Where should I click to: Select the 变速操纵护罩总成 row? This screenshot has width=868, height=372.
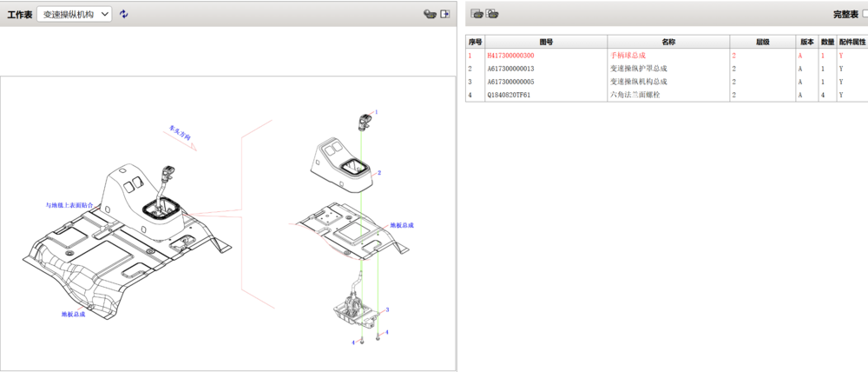(639, 69)
